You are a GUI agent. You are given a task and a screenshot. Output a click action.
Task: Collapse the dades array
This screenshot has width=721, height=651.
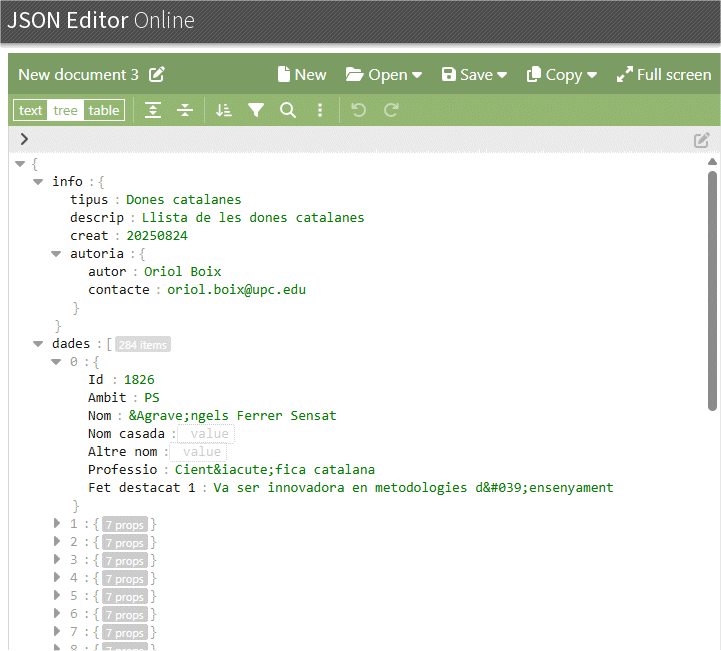38,344
